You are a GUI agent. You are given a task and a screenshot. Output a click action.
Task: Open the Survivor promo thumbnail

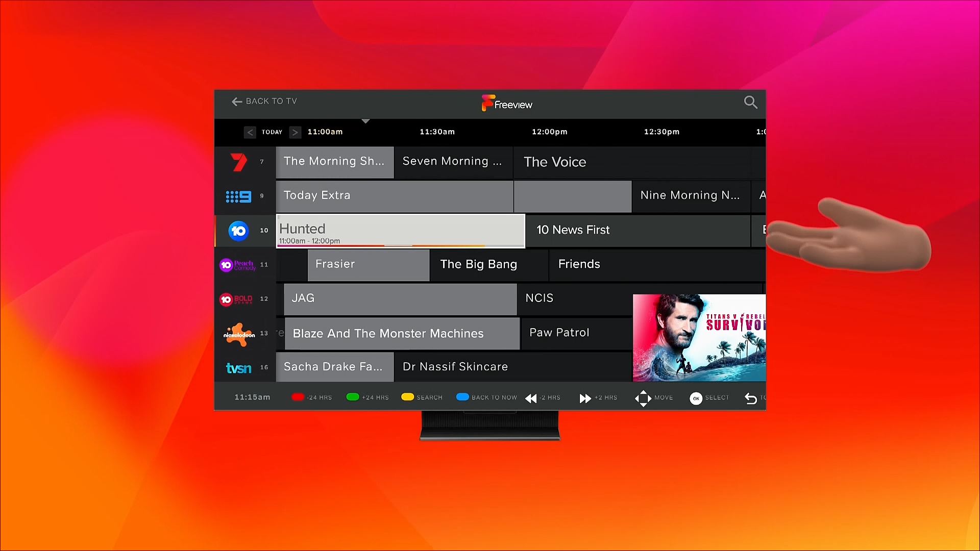click(x=699, y=338)
